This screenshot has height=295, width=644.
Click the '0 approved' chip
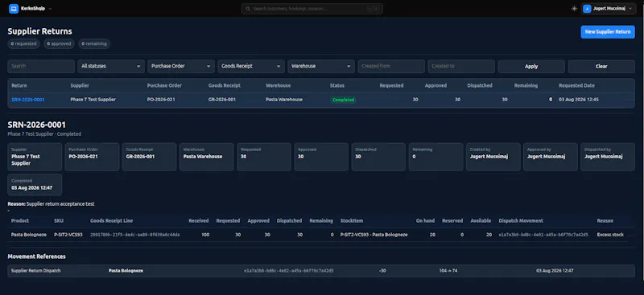(59, 43)
